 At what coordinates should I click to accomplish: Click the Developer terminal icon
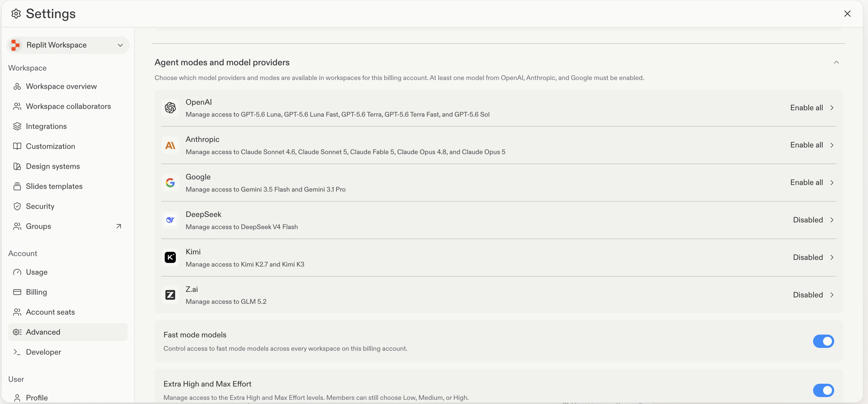point(17,352)
